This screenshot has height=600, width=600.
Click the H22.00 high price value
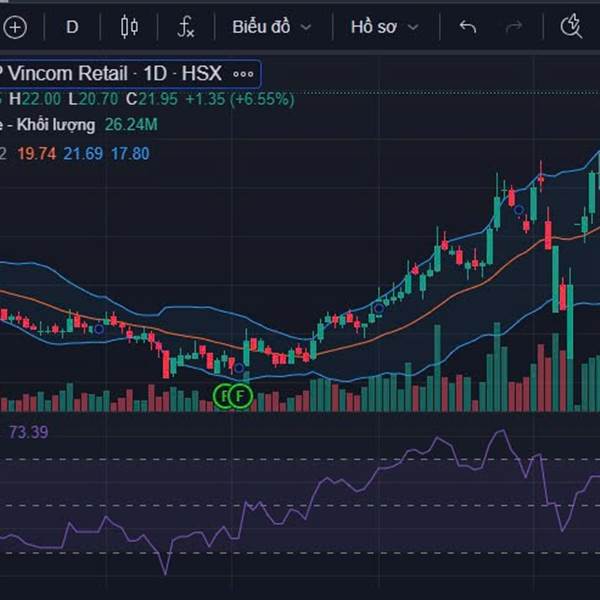[35, 99]
